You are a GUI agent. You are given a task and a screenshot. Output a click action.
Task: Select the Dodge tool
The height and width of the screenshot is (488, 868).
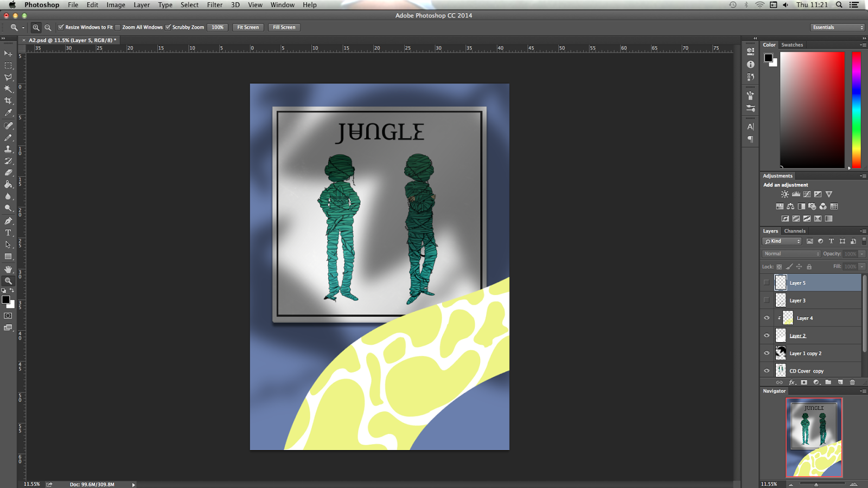coord(8,208)
